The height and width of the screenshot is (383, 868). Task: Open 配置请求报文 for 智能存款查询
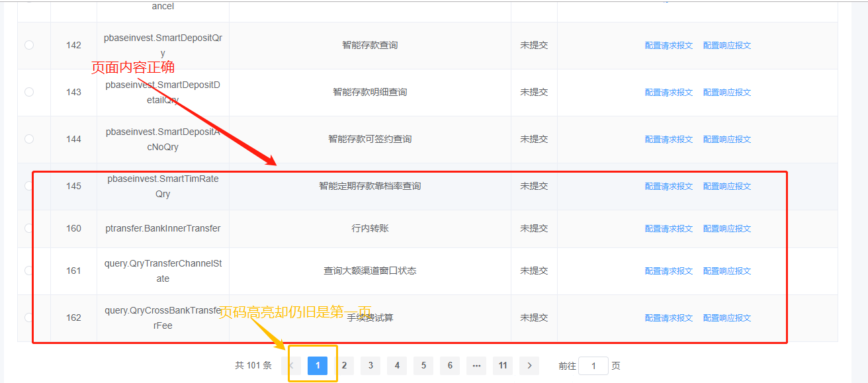point(668,45)
